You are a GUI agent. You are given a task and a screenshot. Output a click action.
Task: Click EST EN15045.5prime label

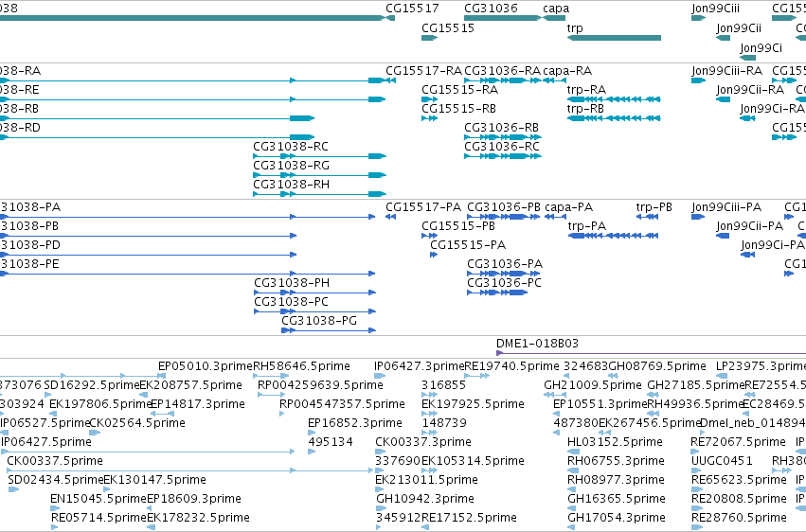(99, 499)
